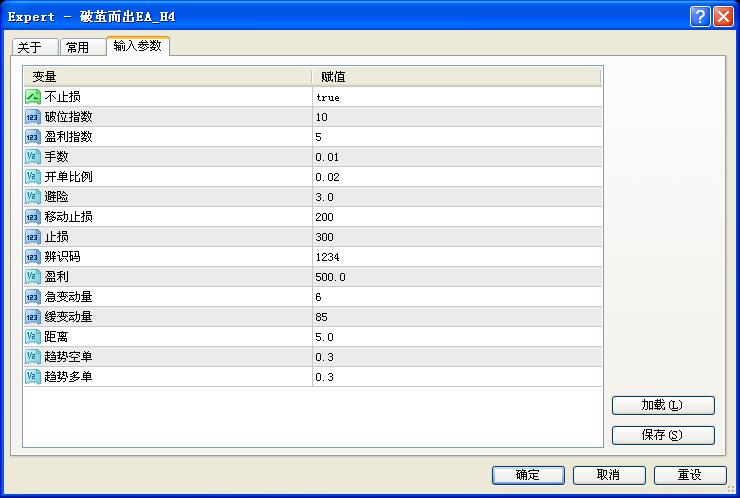Reset parameters with 重设 button
The image size is (740, 498).
pos(690,475)
